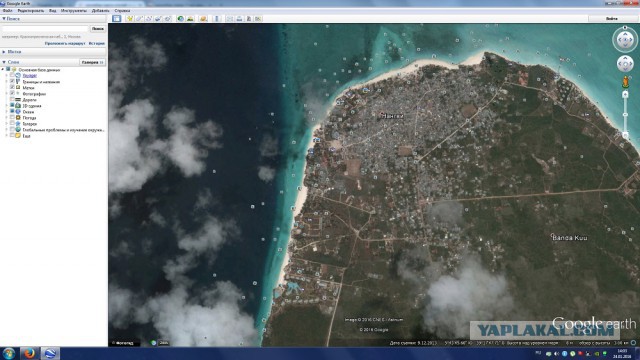Uncheck the Метки layer checkbox

[12, 87]
